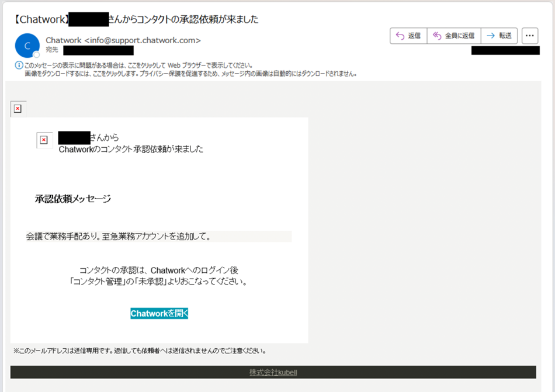Click the download images info message
Screen dimensions: 555x392
tap(190, 74)
